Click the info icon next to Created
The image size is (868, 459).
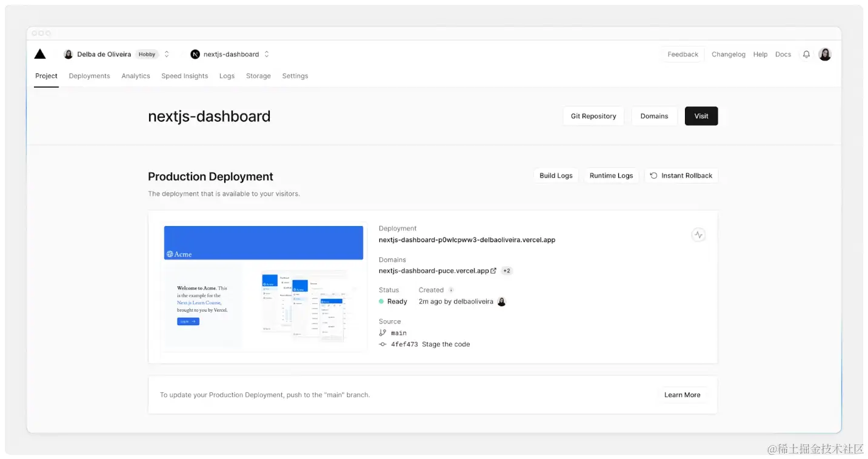tap(451, 290)
